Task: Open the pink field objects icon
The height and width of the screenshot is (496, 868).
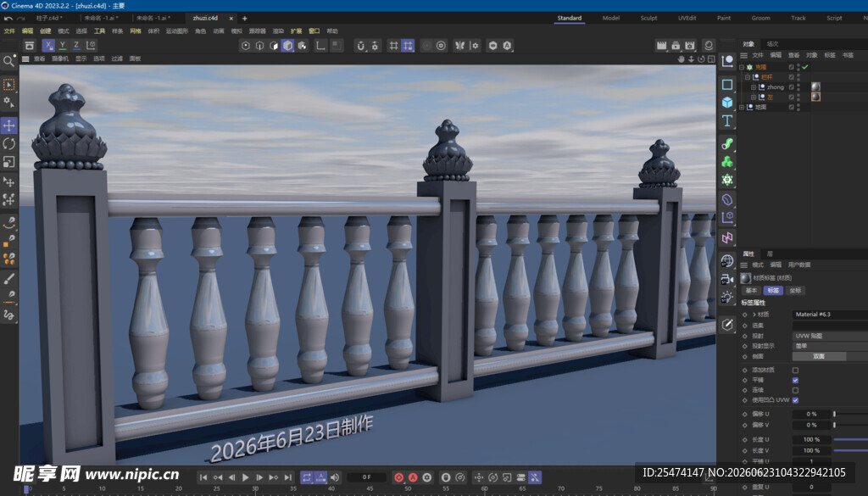Action: [727, 238]
